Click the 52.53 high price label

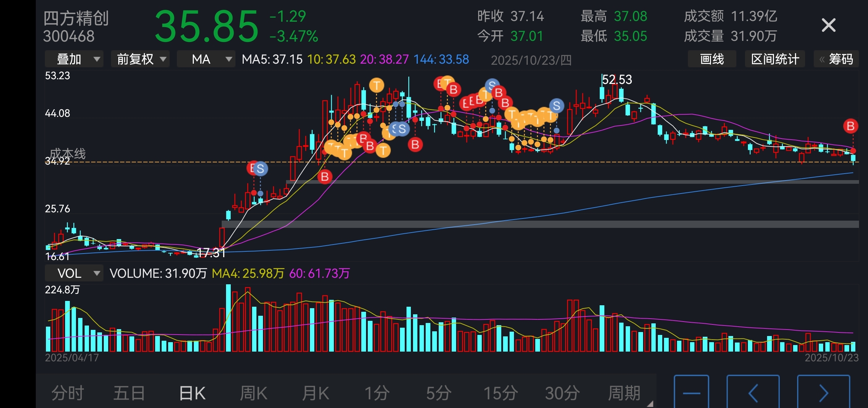pyautogui.click(x=617, y=80)
